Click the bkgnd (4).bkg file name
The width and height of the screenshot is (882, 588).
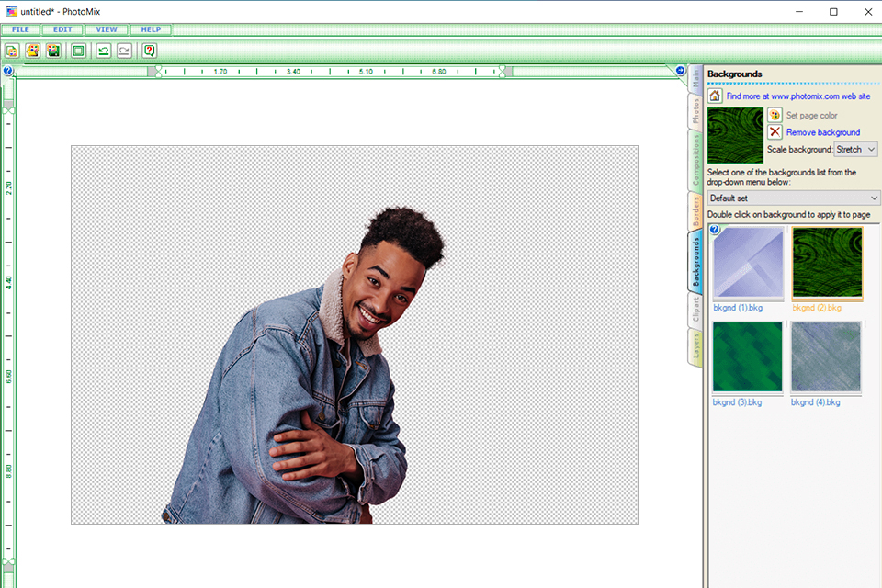pos(816,402)
